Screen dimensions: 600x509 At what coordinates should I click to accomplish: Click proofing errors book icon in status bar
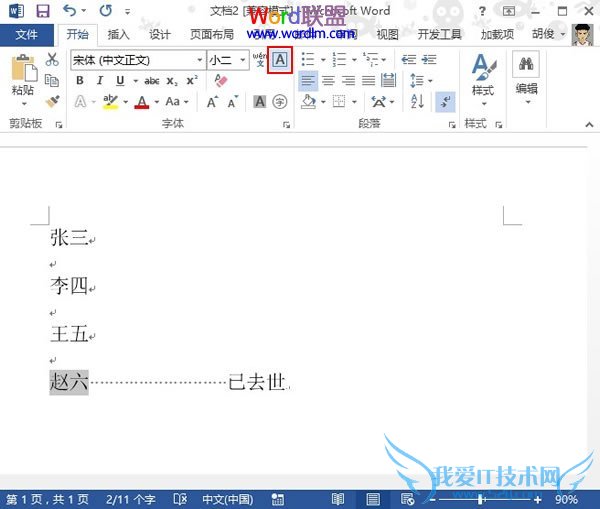pos(180,499)
